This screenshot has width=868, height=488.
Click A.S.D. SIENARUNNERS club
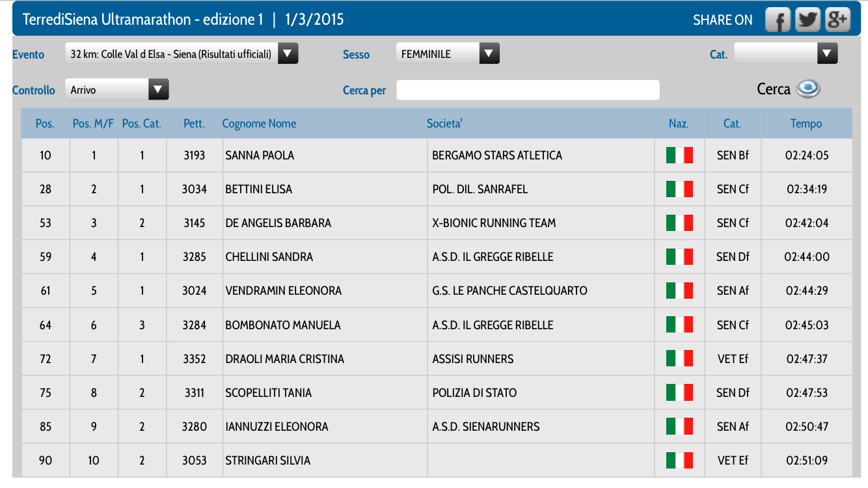pos(486,426)
